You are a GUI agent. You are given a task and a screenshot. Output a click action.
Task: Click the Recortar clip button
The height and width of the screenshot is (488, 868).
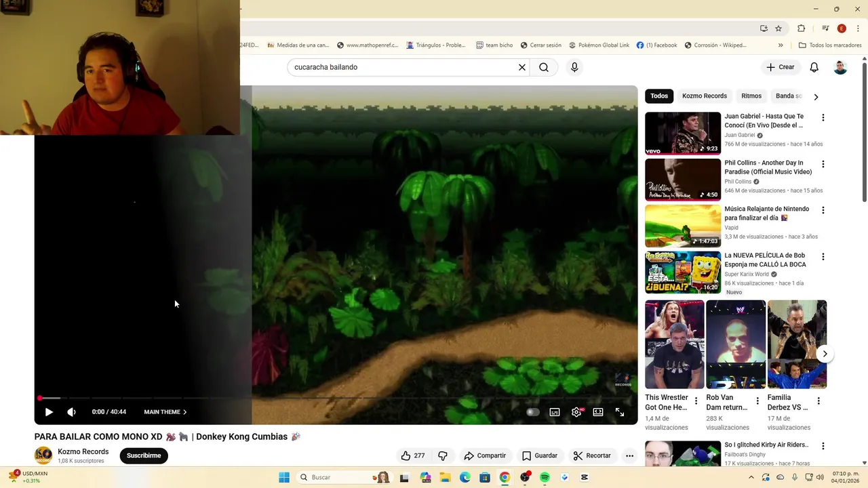[x=592, y=455]
